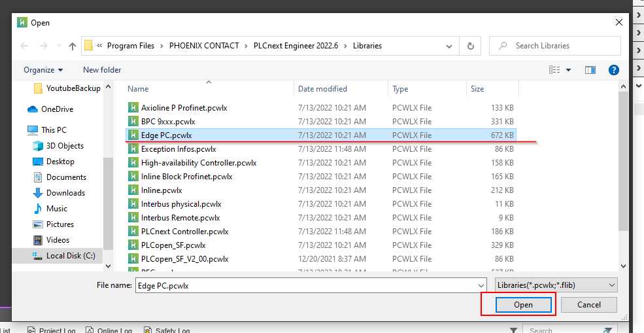This screenshot has width=644, height=333.
Task: Open the Libraries file type filter dropdown
Action: click(556, 285)
